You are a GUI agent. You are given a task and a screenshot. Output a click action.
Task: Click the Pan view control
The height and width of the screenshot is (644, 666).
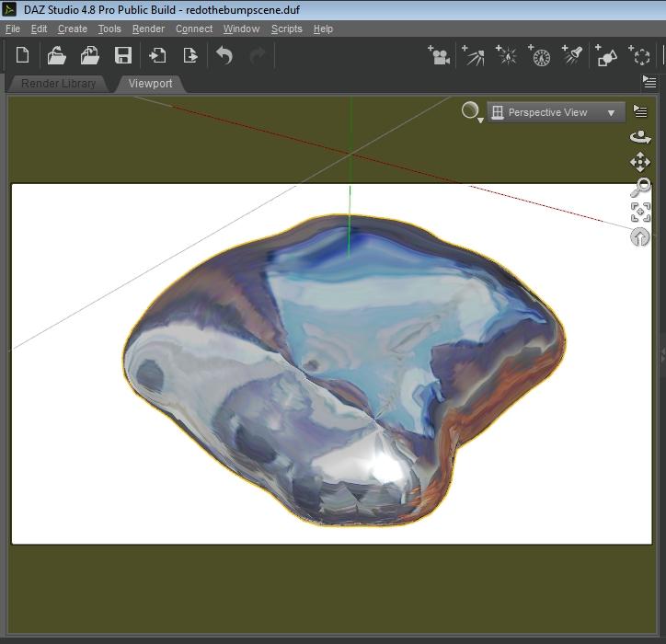coord(640,162)
